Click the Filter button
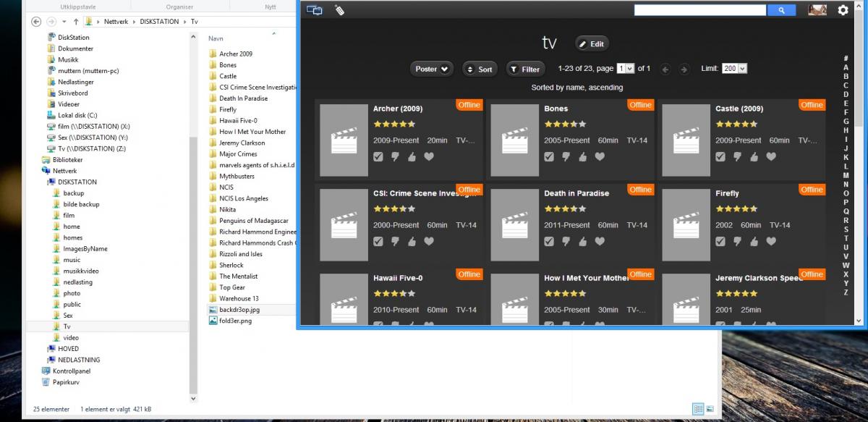Image resolution: width=868 pixels, height=422 pixels. tap(525, 69)
